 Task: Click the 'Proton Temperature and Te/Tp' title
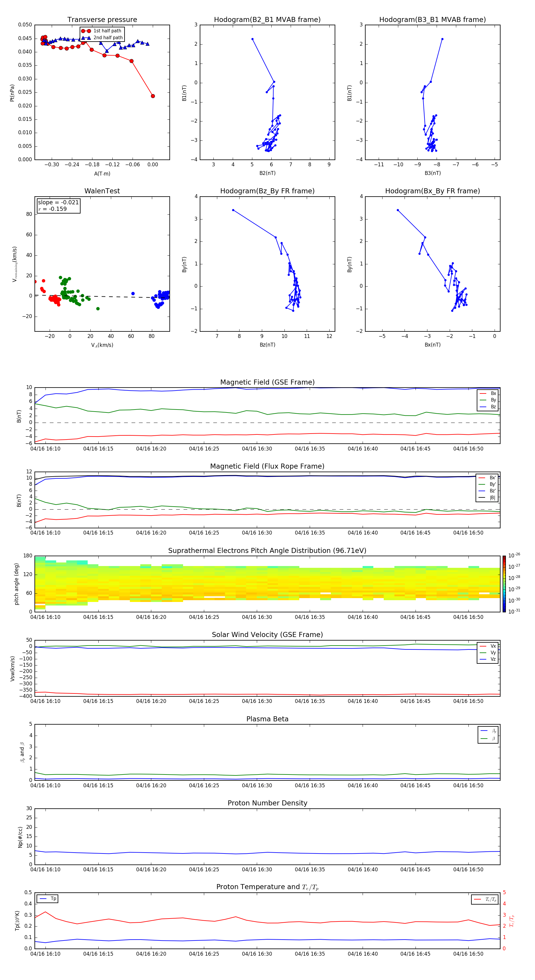coord(267,887)
